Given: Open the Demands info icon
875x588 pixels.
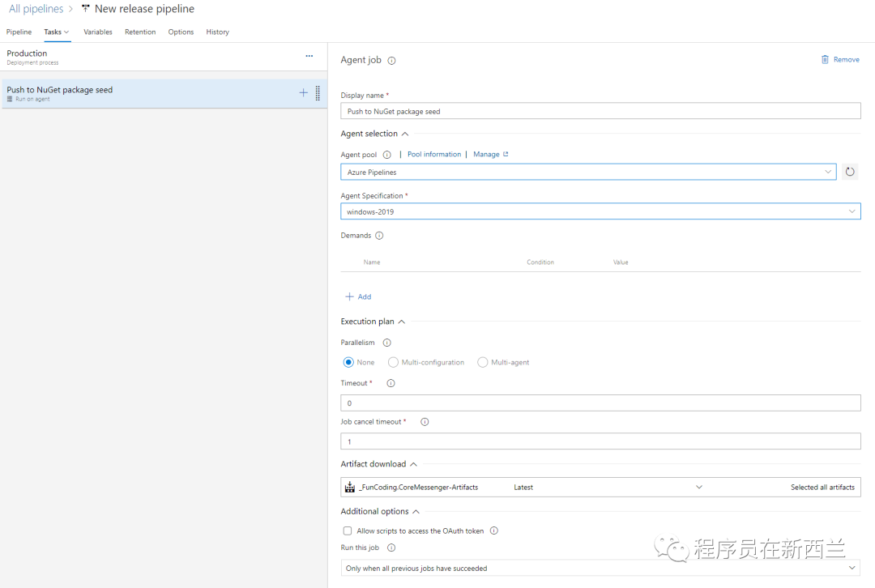Looking at the screenshot, I should pyautogui.click(x=379, y=236).
